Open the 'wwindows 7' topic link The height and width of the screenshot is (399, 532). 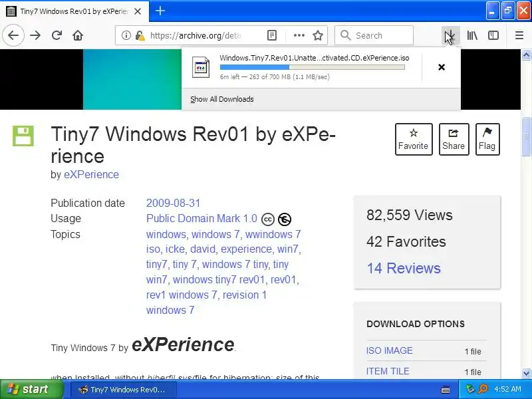(273, 234)
